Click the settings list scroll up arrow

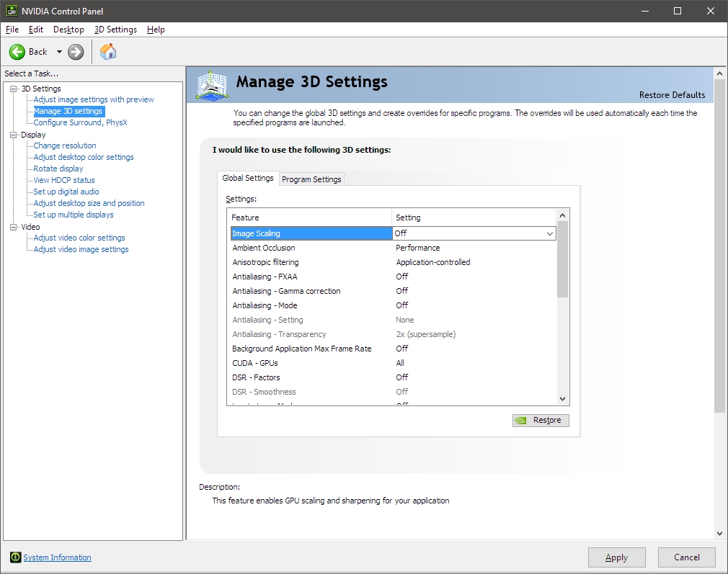pyautogui.click(x=562, y=215)
